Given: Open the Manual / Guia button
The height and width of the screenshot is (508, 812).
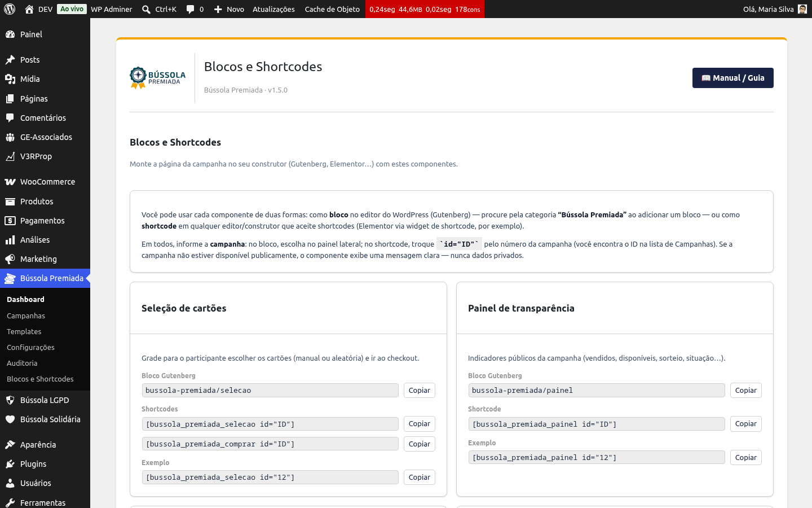Looking at the screenshot, I should pyautogui.click(x=732, y=78).
